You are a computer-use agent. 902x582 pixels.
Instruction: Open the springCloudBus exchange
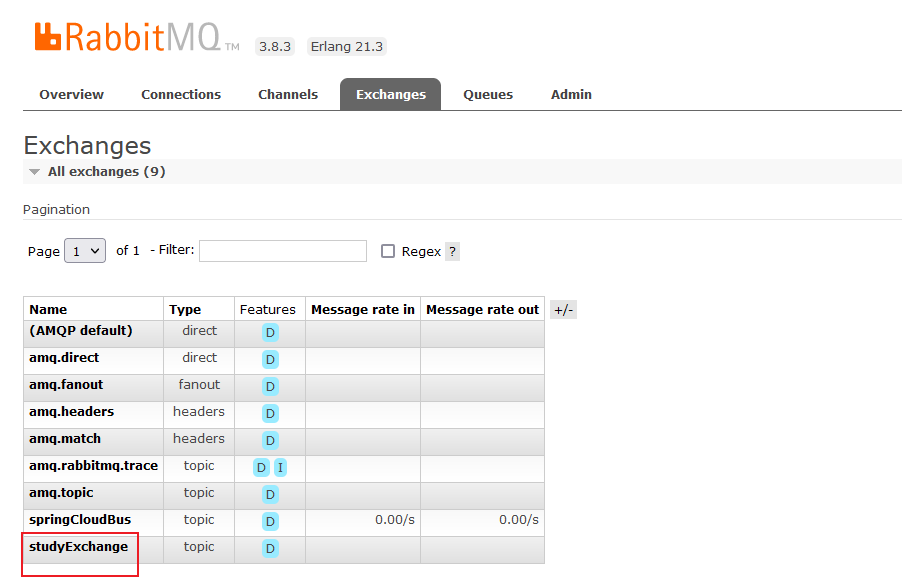(x=80, y=520)
